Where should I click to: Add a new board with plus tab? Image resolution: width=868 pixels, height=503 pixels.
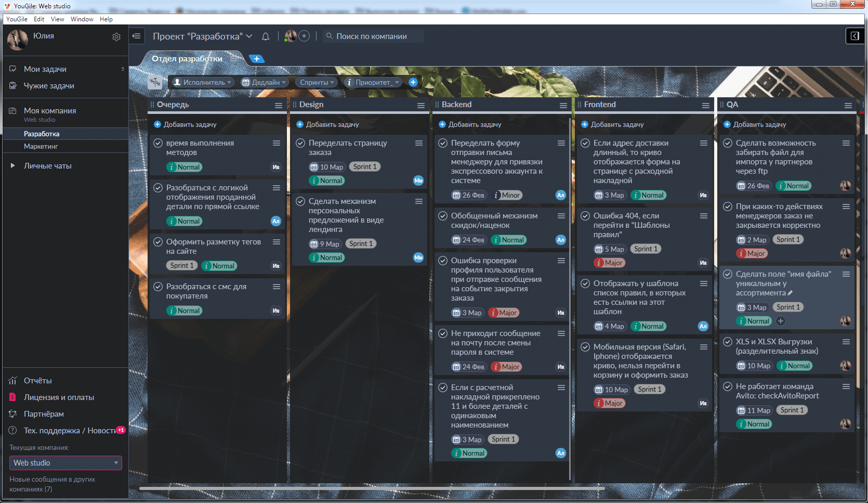pyautogui.click(x=256, y=59)
